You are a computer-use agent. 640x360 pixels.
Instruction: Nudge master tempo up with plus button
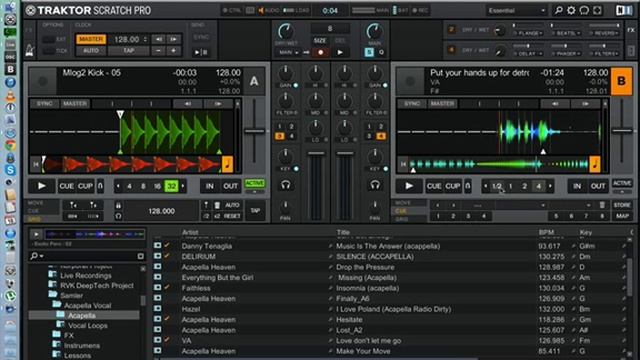pyautogui.click(x=173, y=51)
